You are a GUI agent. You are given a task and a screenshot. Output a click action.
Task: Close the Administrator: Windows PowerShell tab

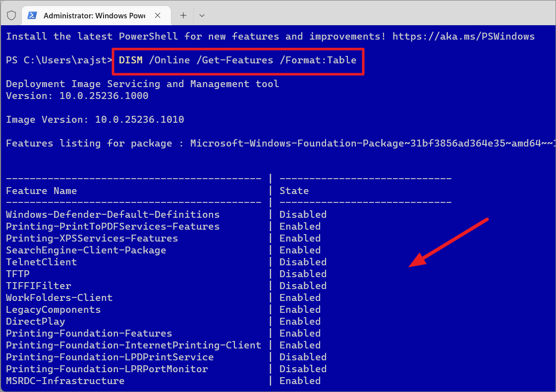159,15
